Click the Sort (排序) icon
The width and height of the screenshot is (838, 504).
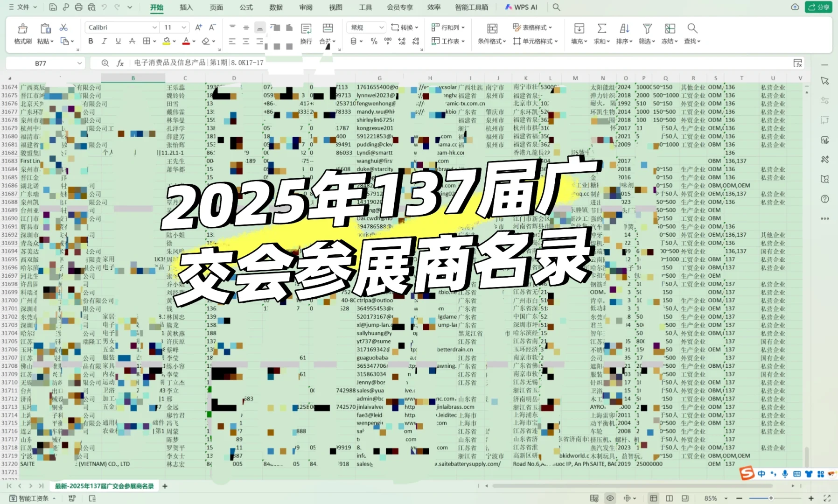tap(624, 34)
